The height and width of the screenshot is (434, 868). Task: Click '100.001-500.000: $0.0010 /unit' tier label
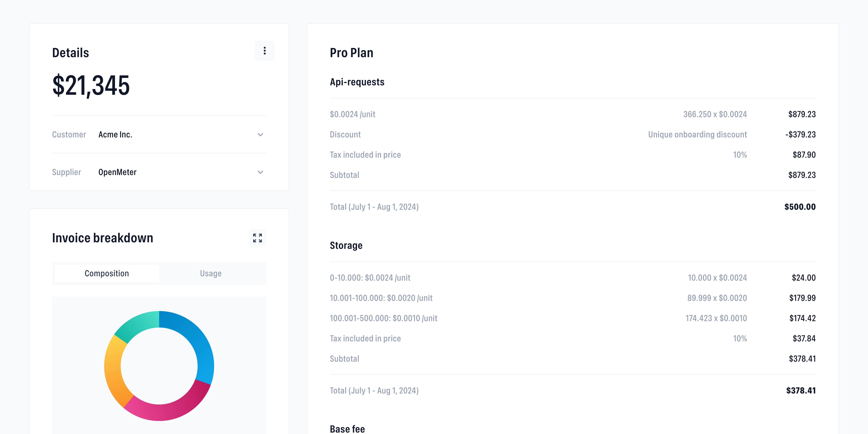pos(383,318)
